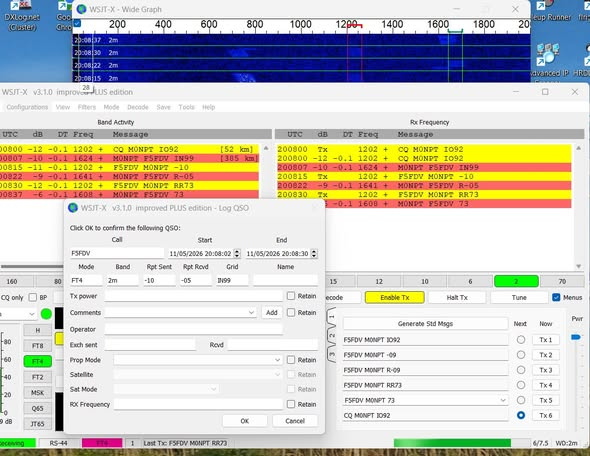Select Next radio for Tx 3 message
This screenshot has height=456, width=590.
521,370
